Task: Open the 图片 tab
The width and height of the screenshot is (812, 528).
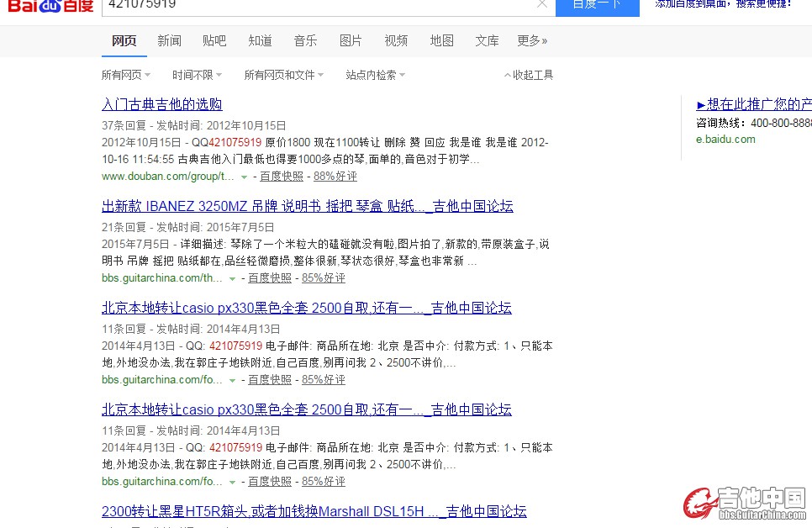Action: [x=351, y=41]
